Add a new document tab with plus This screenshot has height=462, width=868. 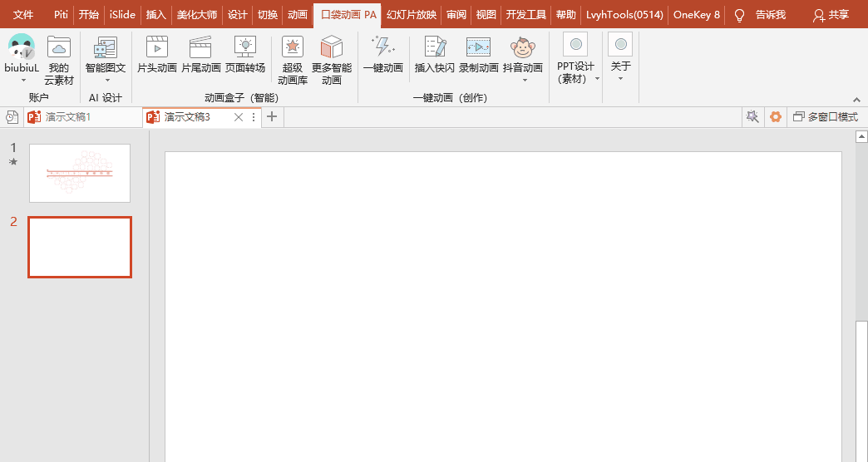point(272,116)
